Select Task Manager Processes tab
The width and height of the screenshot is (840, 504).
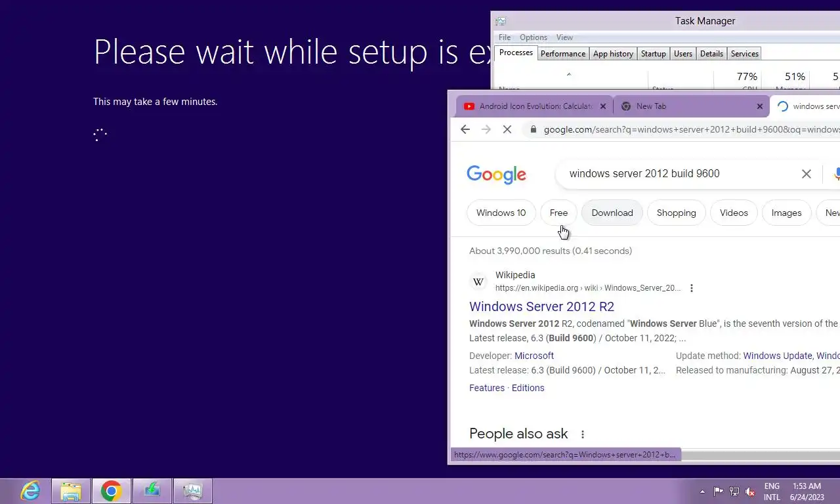(x=516, y=53)
